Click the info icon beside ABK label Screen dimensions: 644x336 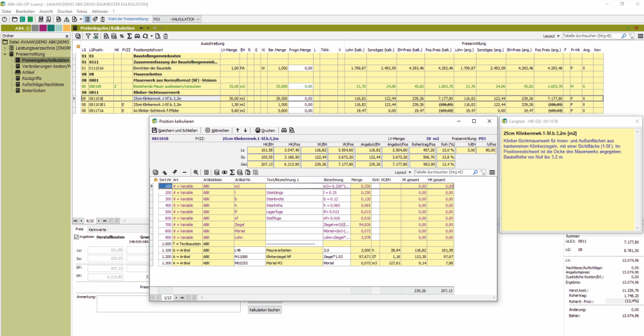[28, 28]
